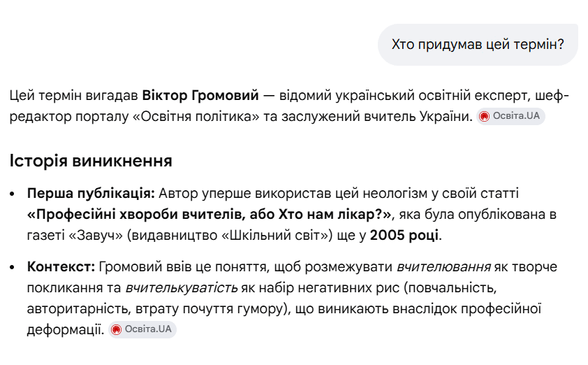Click the bold label «Перша публікація:»
This screenshot has width=588, height=365.
pos(91,194)
